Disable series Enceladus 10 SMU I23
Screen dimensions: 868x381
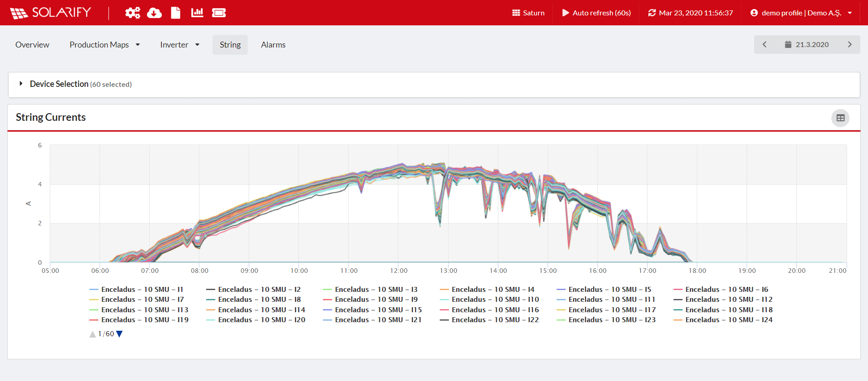pyautogui.click(x=606, y=320)
